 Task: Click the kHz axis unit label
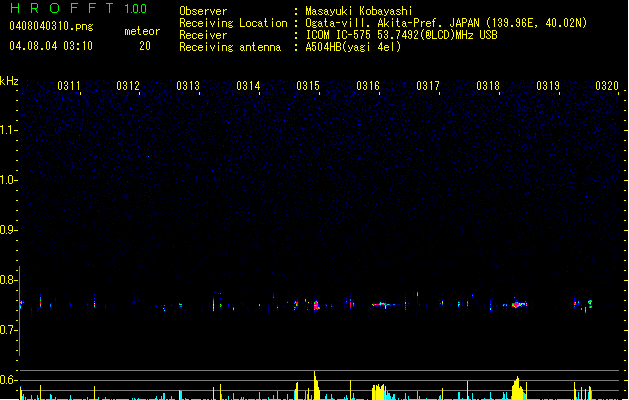pyautogui.click(x=9, y=81)
